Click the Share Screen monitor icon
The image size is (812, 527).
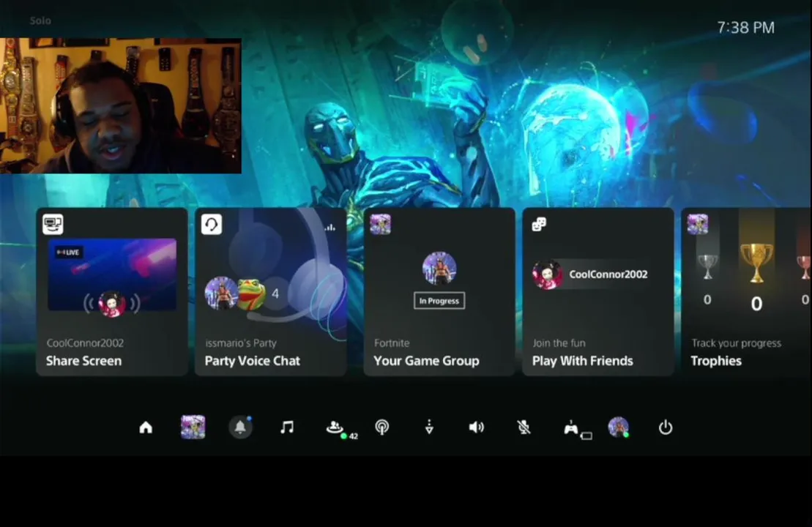coord(53,224)
